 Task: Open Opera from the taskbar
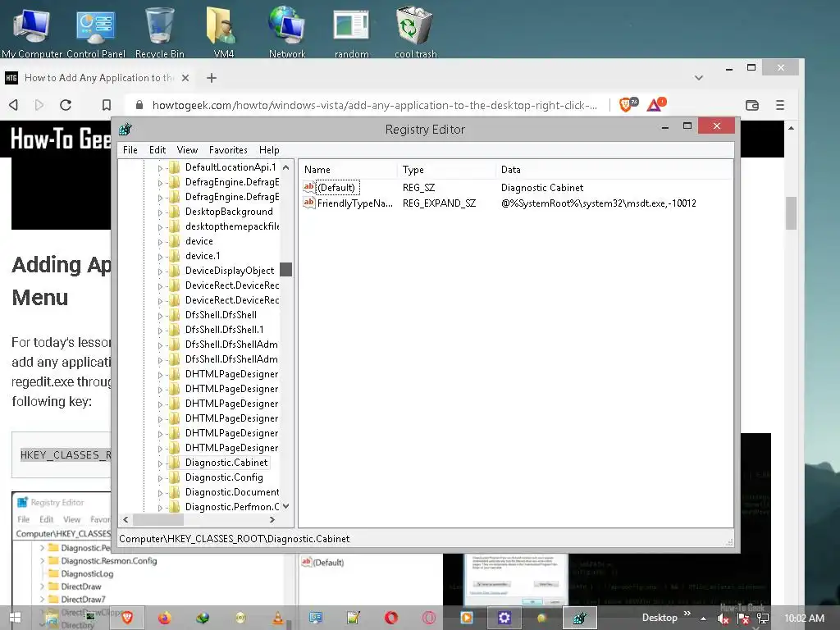(391, 618)
